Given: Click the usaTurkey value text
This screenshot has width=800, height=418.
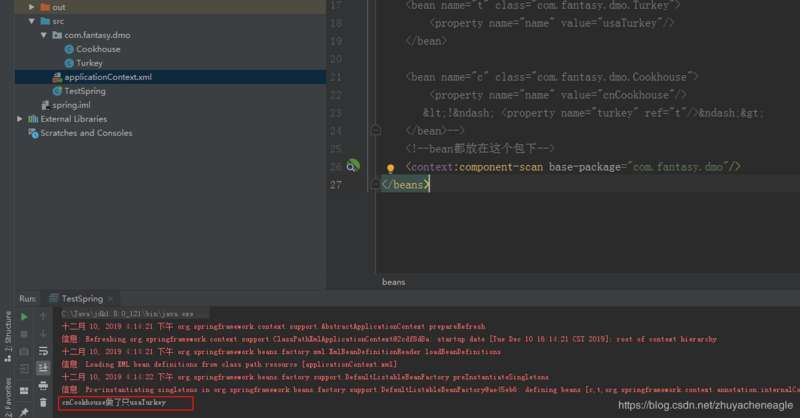Looking at the screenshot, I should (x=630, y=23).
